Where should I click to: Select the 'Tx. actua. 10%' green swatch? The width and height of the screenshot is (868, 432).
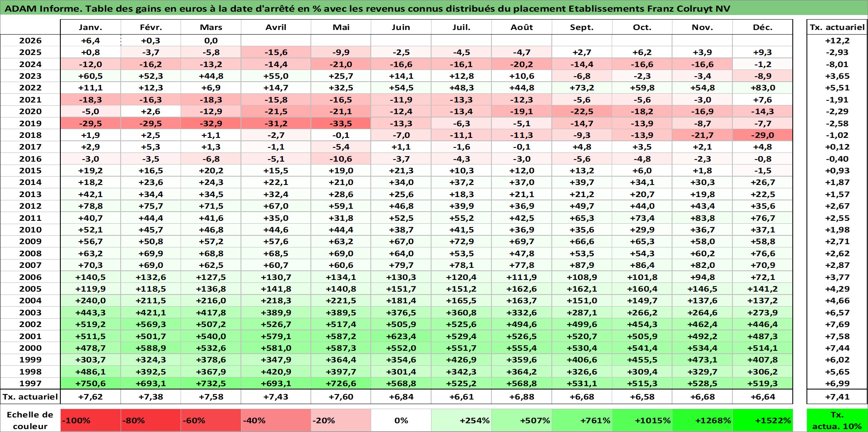(x=837, y=420)
